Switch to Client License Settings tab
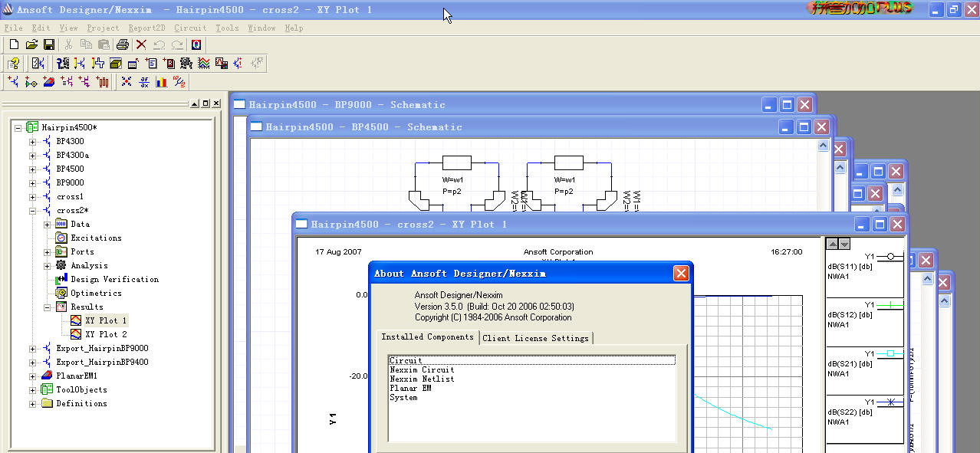The width and height of the screenshot is (980, 453). tap(536, 338)
